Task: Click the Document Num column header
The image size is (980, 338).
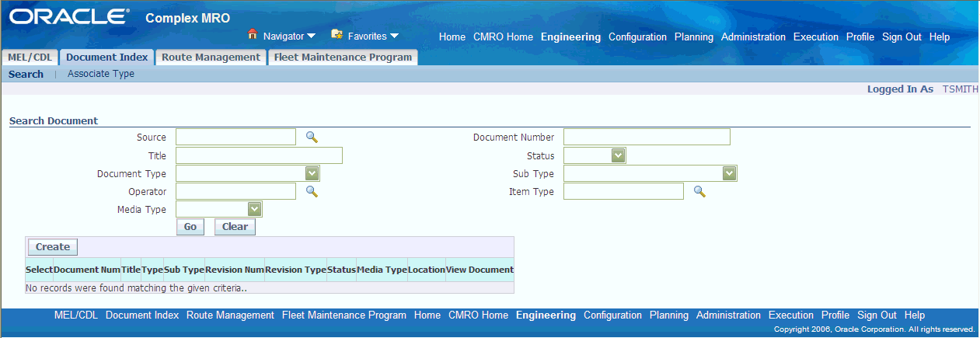Action: point(87,270)
